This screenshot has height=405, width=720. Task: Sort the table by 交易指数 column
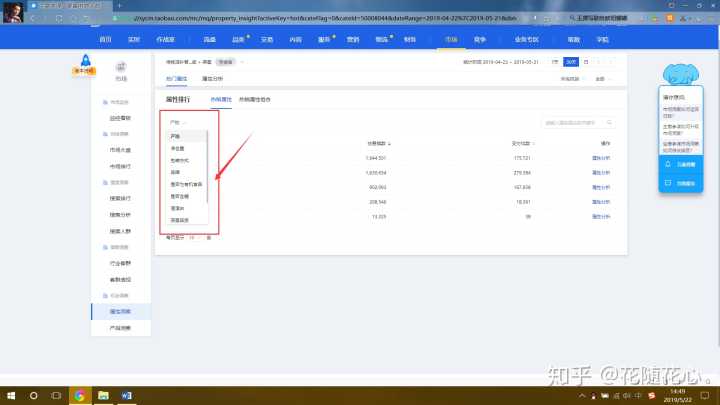point(379,143)
